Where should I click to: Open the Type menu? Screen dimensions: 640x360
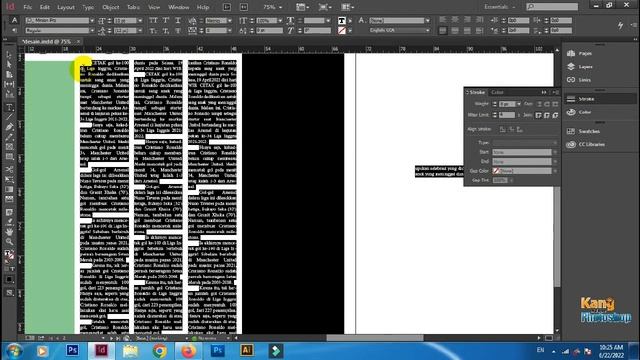click(88, 7)
